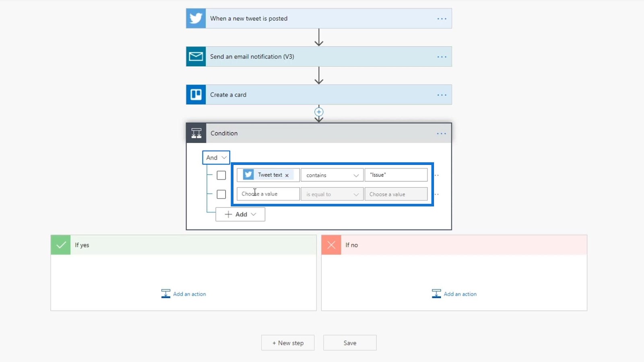The height and width of the screenshot is (362, 644).
Task: Tick the checkbox for the empty condition row
Action: (x=221, y=194)
